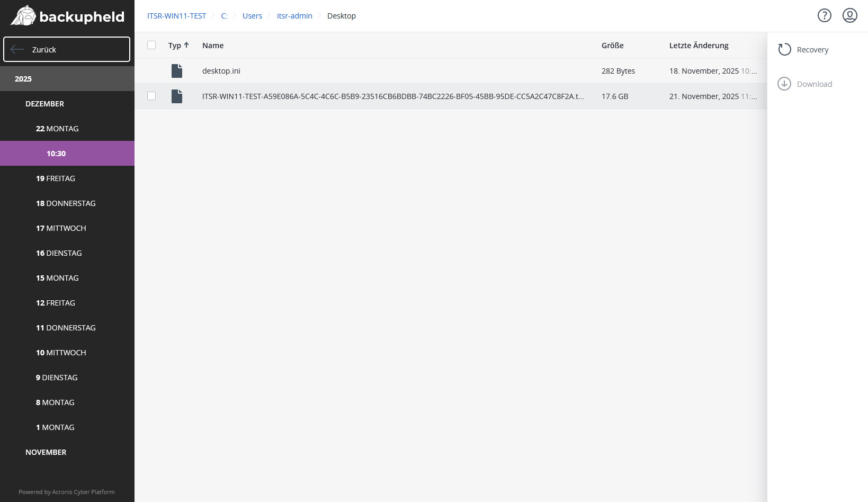Click the Zurück button
Viewport: 868px width, 502px height.
coord(67,49)
